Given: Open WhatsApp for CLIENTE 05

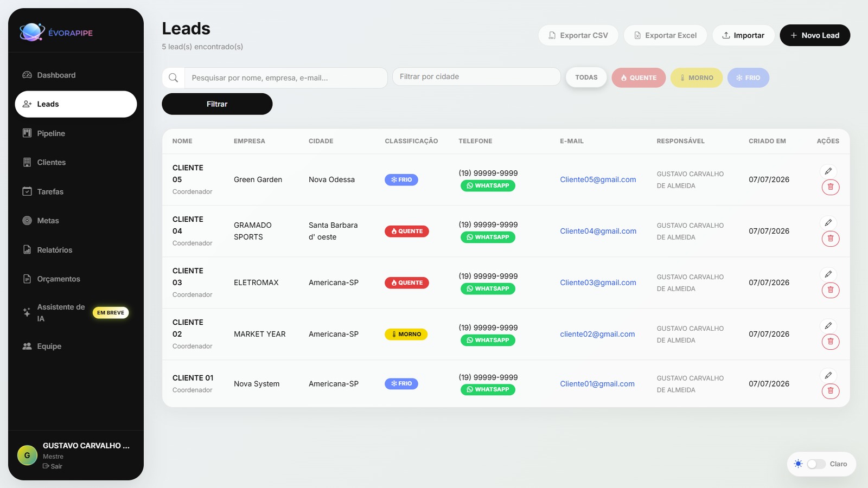Looking at the screenshot, I should point(488,185).
